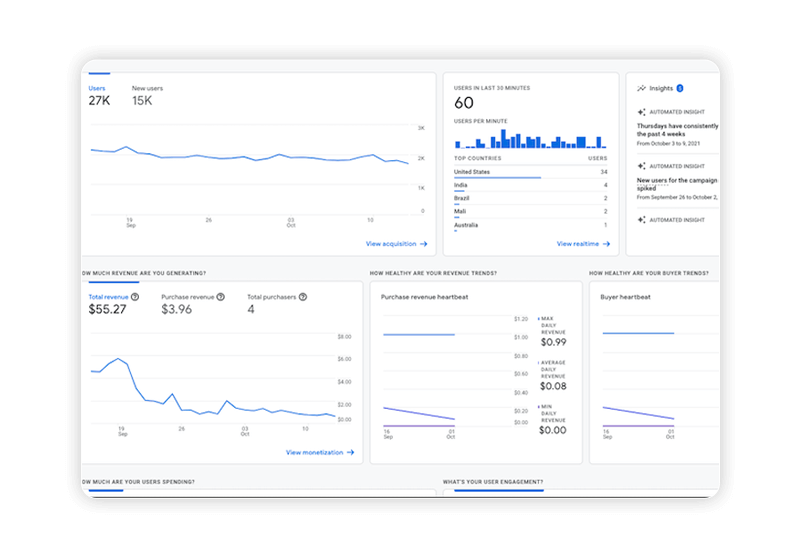Click the sparkle icon above New users insight
The image size is (800, 560).
tap(641, 166)
